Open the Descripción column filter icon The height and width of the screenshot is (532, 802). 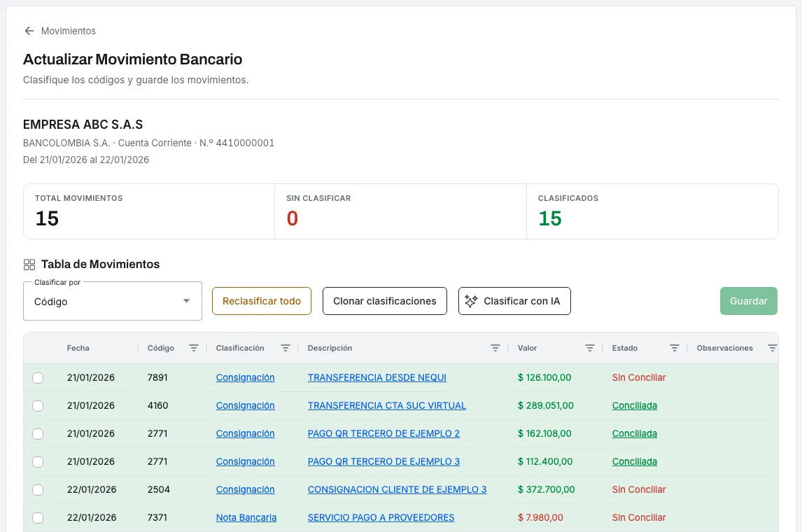[x=495, y=349]
